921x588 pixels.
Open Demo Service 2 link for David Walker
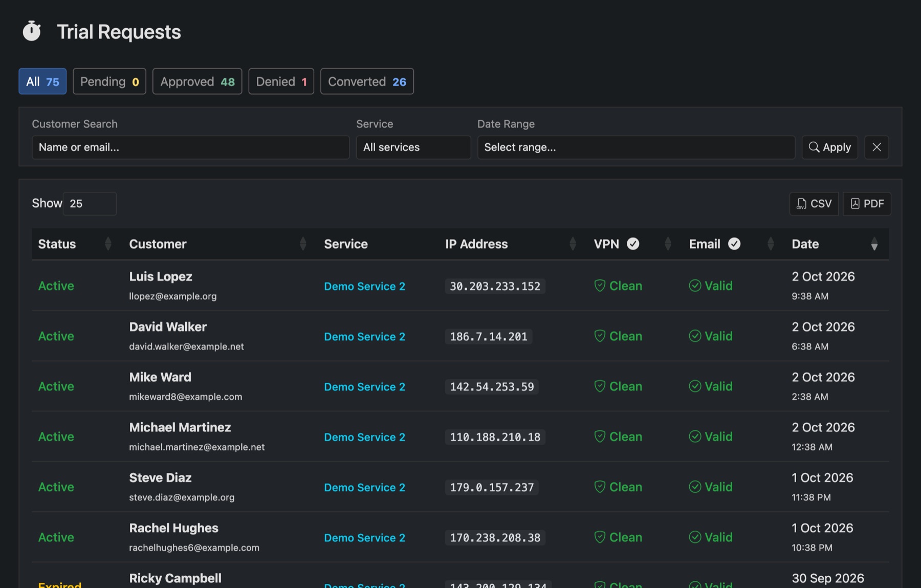tap(364, 336)
